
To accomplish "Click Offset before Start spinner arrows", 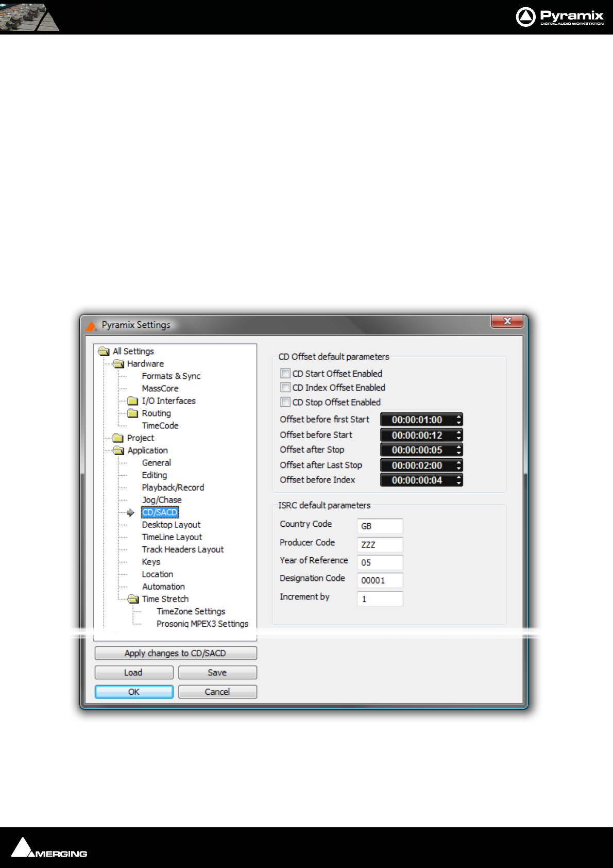I will (x=458, y=435).
